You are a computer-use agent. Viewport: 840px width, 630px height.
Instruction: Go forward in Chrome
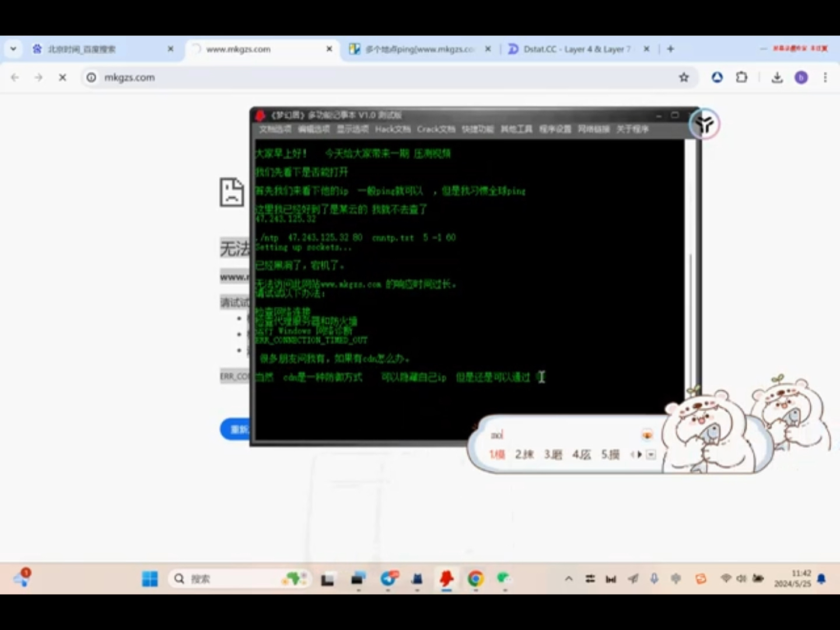[x=38, y=77]
